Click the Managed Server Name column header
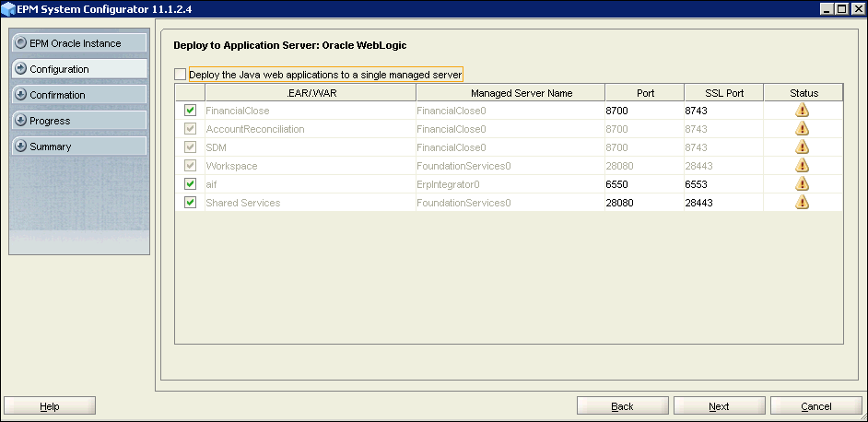868x422 pixels. (x=510, y=93)
